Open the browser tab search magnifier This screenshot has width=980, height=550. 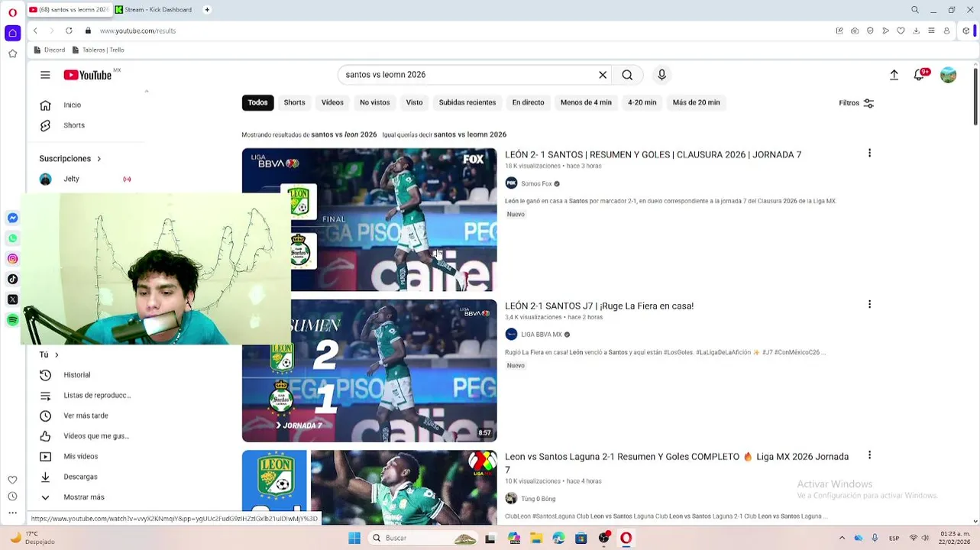click(x=915, y=10)
